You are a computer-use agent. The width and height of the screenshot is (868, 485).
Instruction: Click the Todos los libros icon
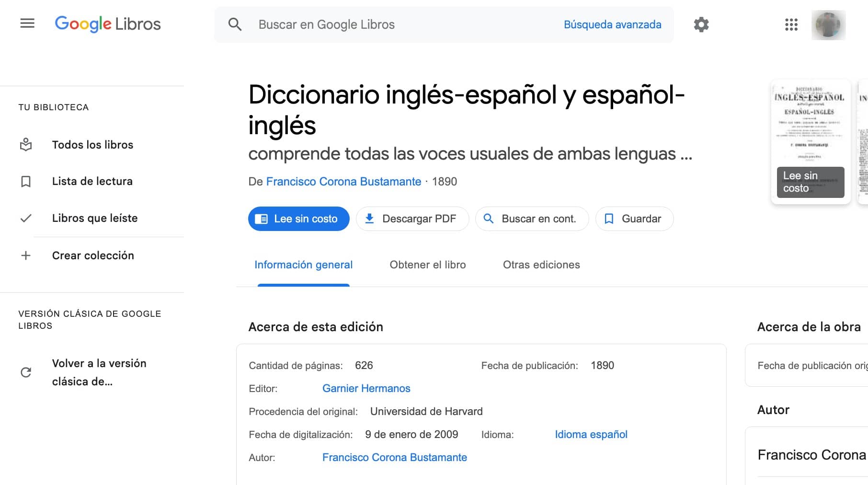click(26, 145)
